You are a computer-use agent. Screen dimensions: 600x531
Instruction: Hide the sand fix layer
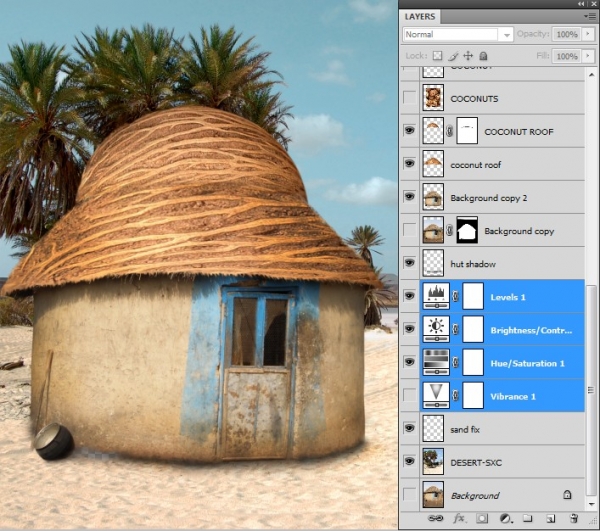click(409, 428)
